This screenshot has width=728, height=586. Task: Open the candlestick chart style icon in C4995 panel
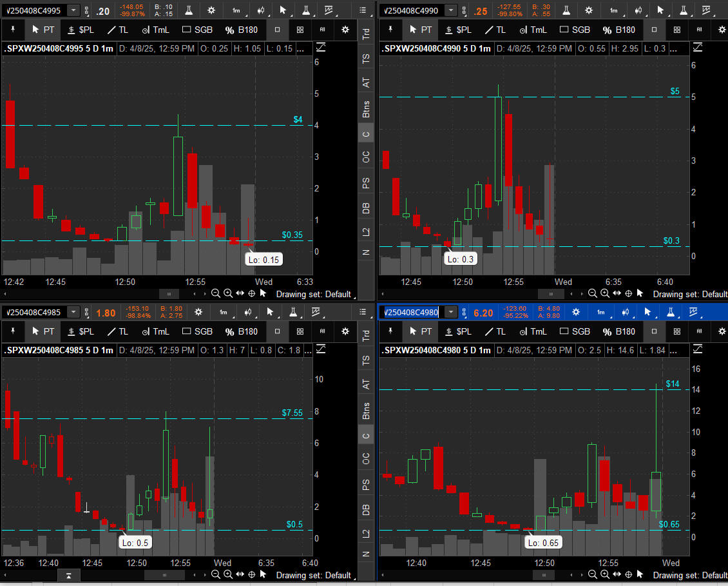261,10
